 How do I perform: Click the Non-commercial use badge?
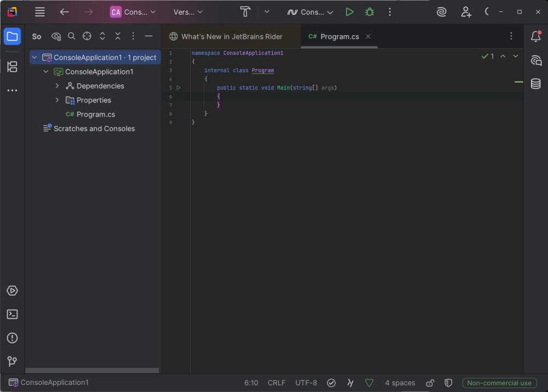499,383
